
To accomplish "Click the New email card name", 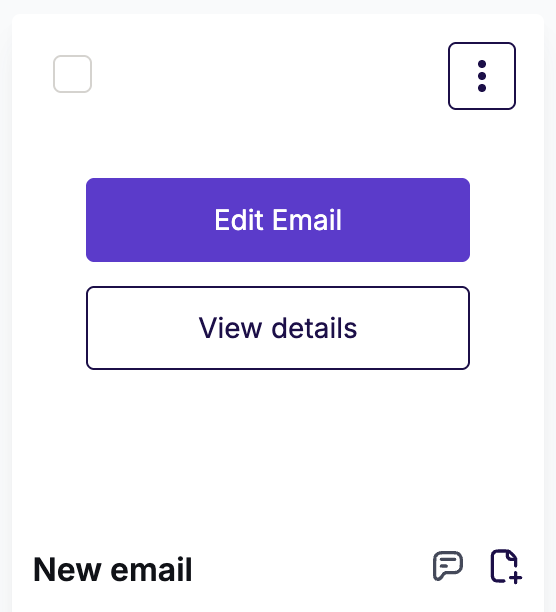I will tap(113, 569).
